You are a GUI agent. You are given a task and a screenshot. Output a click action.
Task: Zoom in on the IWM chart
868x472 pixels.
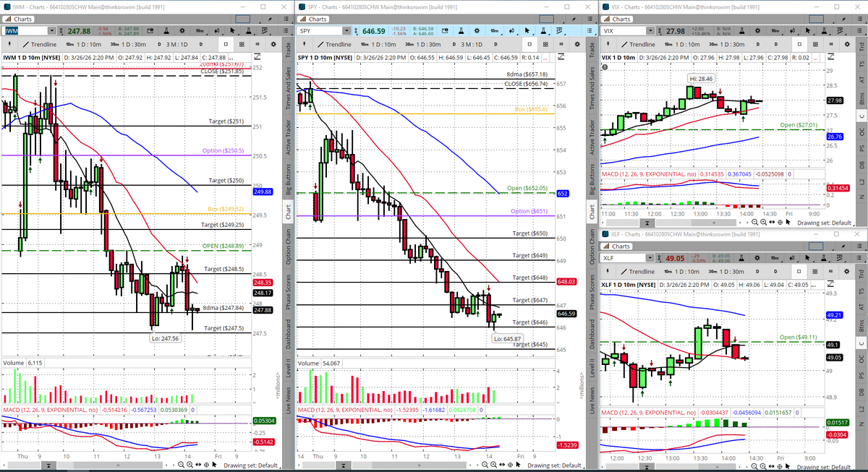pyautogui.click(x=190, y=465)
